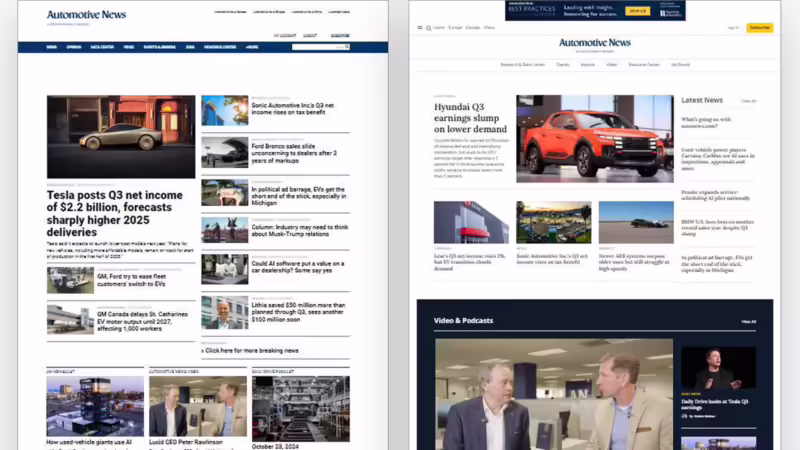This screenshot has height=450, width=800.
Task: Click the Automotive News logo on the old site
Action: 86,15
